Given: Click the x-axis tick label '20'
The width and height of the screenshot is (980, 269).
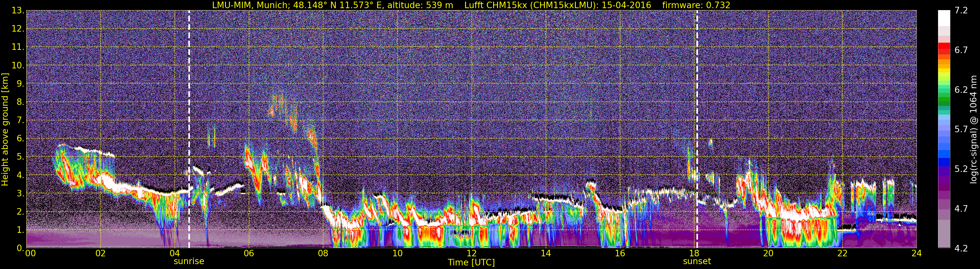Looking at the screenshot, I should (768, 253).
